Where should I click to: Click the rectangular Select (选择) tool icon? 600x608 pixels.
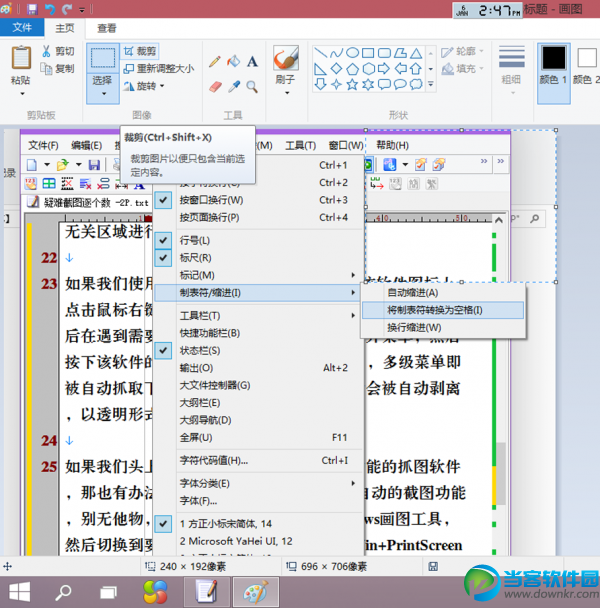click(103, 58)
